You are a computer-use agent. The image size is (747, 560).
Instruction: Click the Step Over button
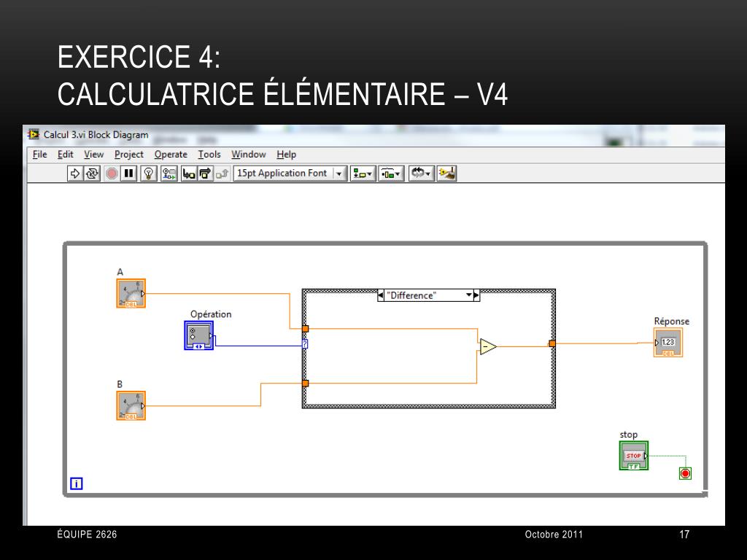[205, 174]
